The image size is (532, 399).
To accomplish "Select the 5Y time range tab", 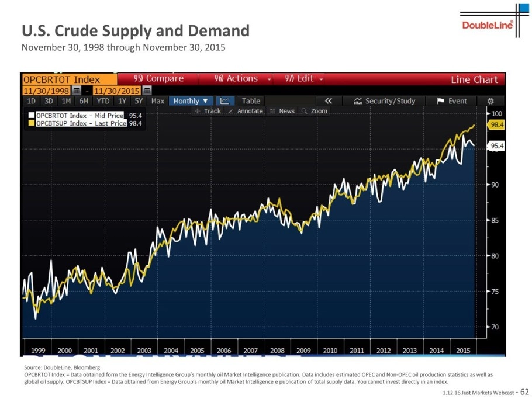I will pyautogui.click(x=139, y=101).
